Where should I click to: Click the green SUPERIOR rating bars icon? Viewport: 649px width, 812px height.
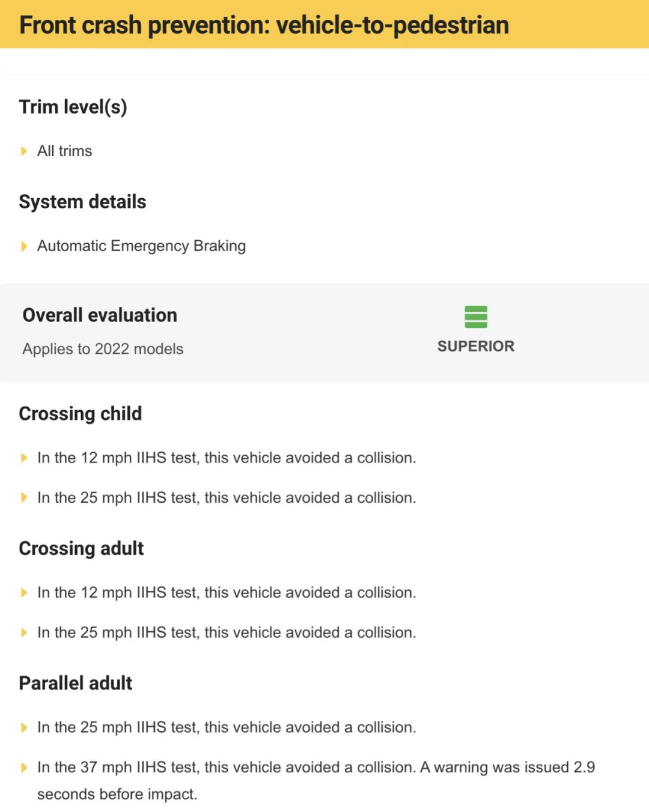coord(476,317)
